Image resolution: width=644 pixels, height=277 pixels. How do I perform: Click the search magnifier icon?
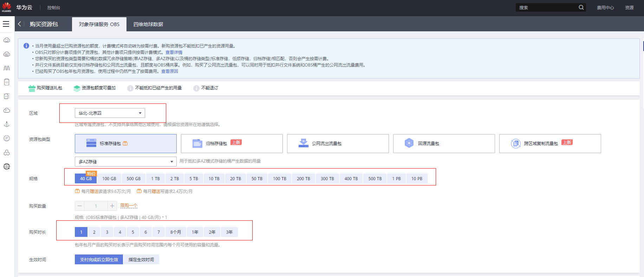click(581, 7)
